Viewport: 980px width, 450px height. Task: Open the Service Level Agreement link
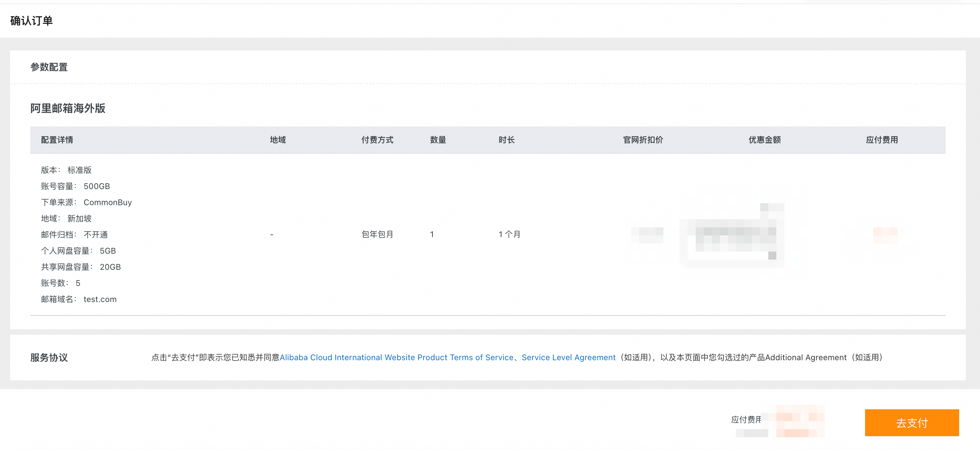point(568,357)
